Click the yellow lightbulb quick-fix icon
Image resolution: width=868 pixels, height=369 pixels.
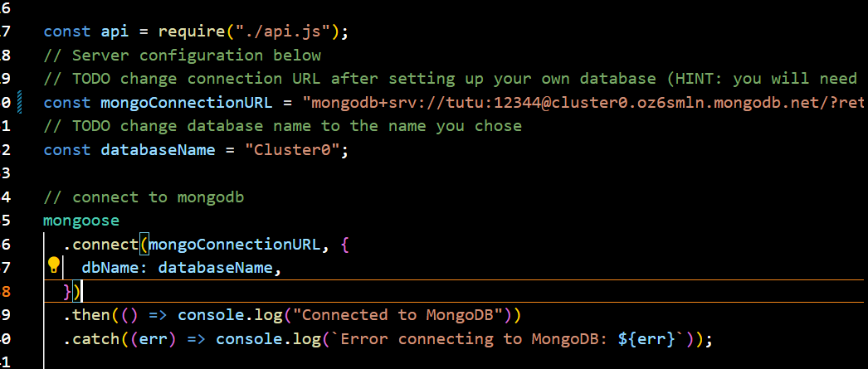pos(54,265)
